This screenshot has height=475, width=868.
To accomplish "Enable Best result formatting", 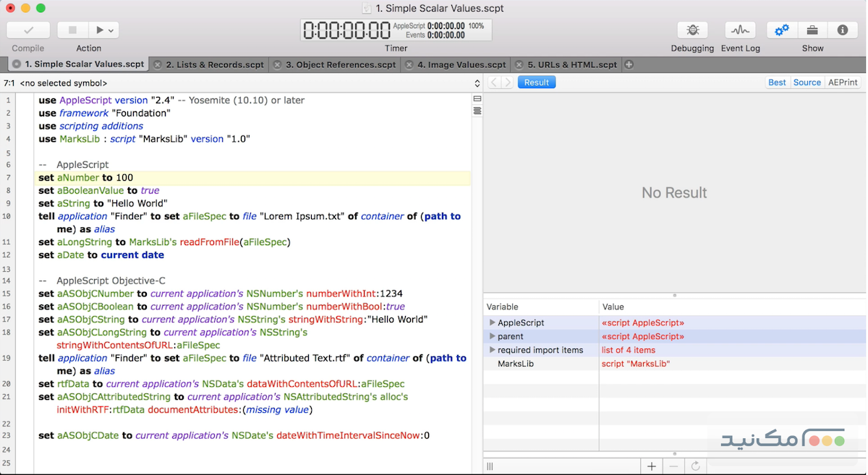I will 777,82.
